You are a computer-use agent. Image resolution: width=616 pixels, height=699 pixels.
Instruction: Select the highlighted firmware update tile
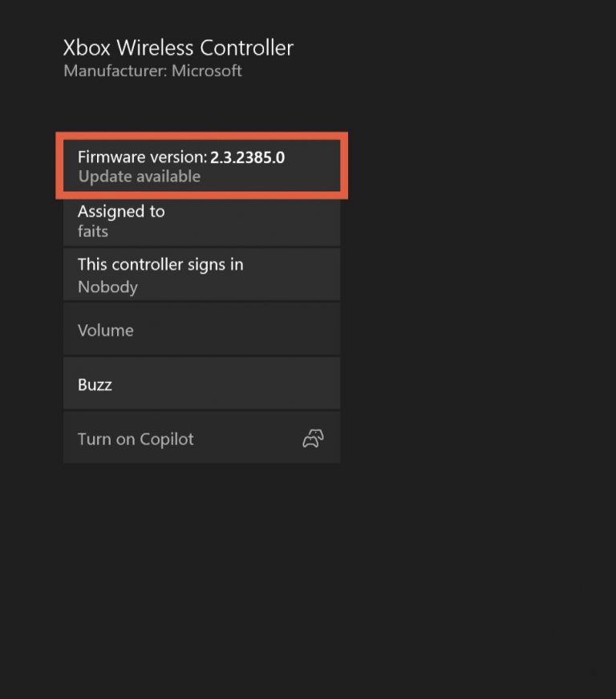(x=201, y=165)
